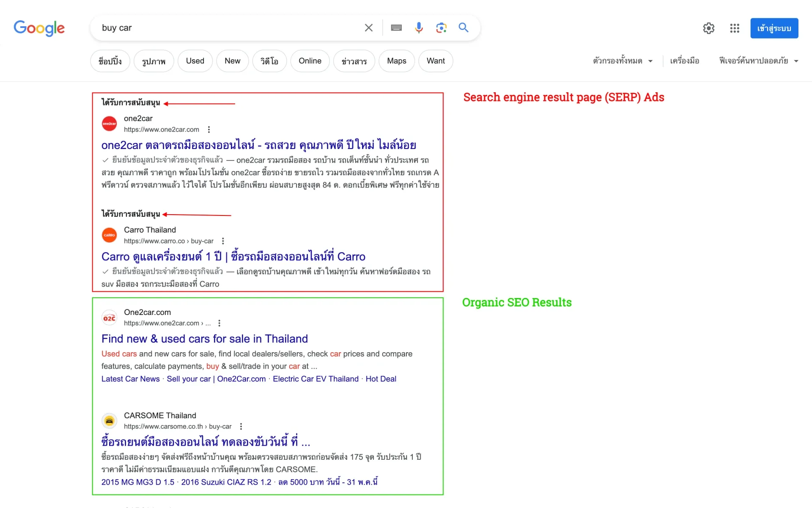Screen dimensions: 812x508
Task: Click the blue sign-in button เข้าสู่ระบบ
Action: click(774, 28)
